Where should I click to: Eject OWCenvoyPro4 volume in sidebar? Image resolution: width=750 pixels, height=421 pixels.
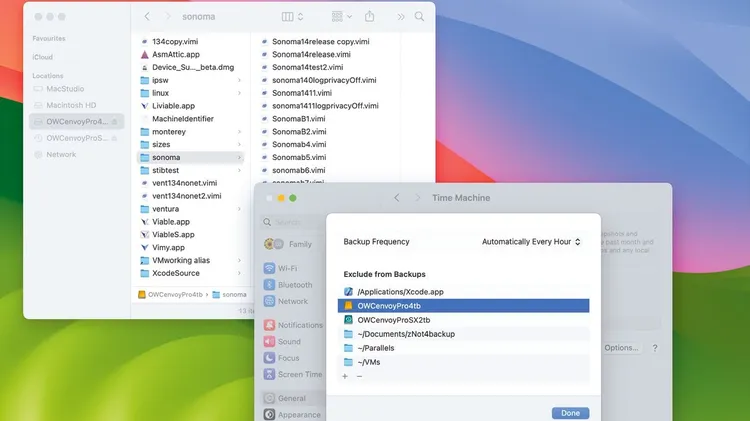point(115,122)
